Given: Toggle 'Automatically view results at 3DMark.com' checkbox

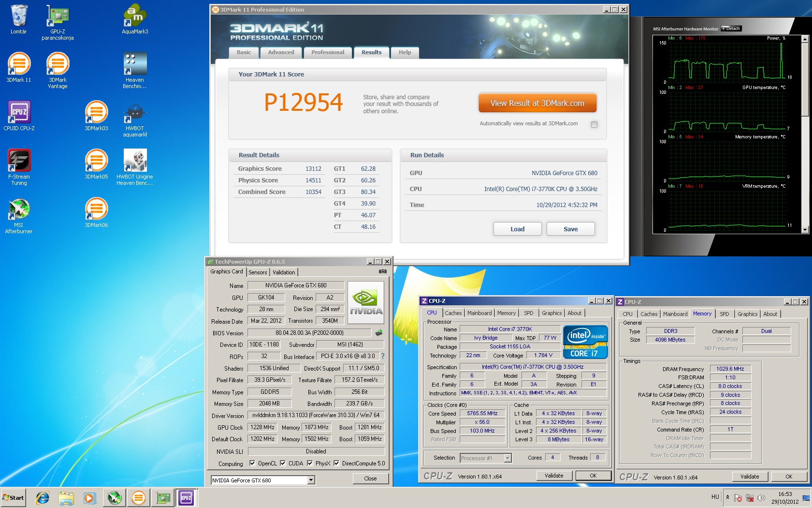Looking at the screenshot, I should tap(594, 124).
